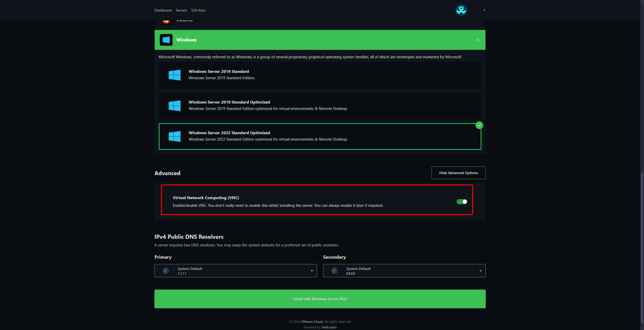Image resolution: width=644 pixels, height=330 pixels.
Task: Click Hide Advanced Options button
Action: tap(458, 173)
